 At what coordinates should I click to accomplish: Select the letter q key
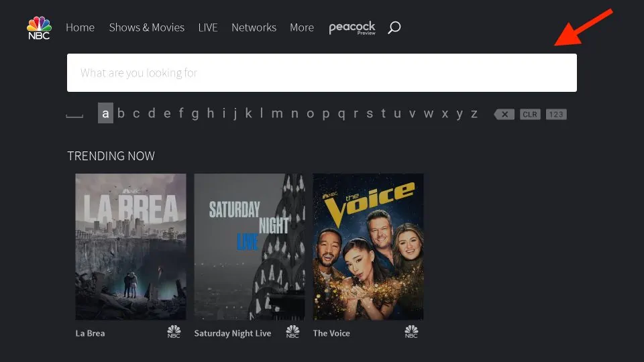(x=341, y=115)
